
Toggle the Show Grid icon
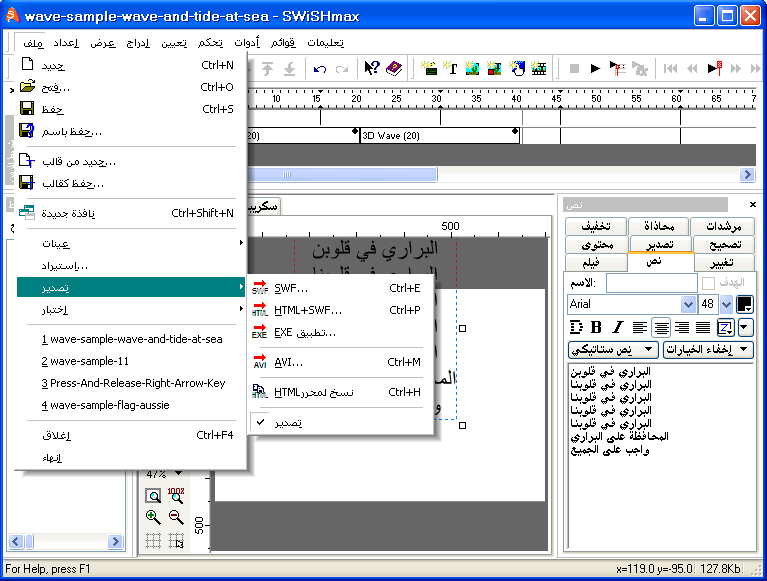[153, 540]
